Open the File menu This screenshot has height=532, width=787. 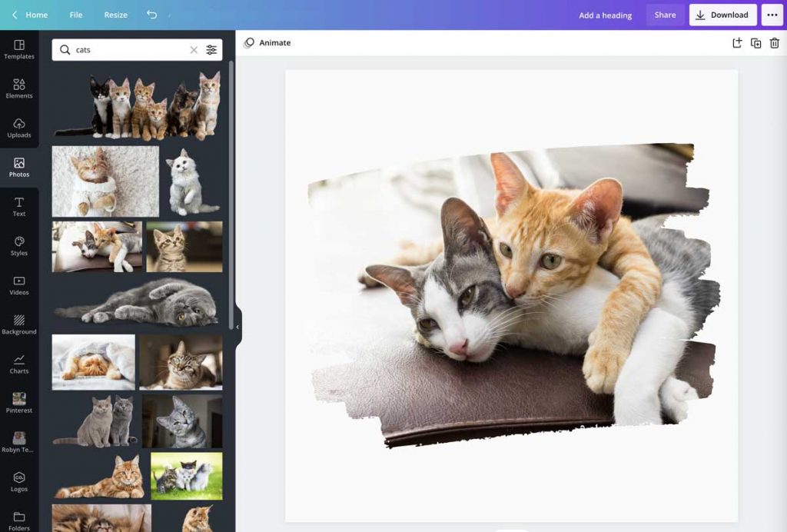pyautogui.click(x=75, y=15)
